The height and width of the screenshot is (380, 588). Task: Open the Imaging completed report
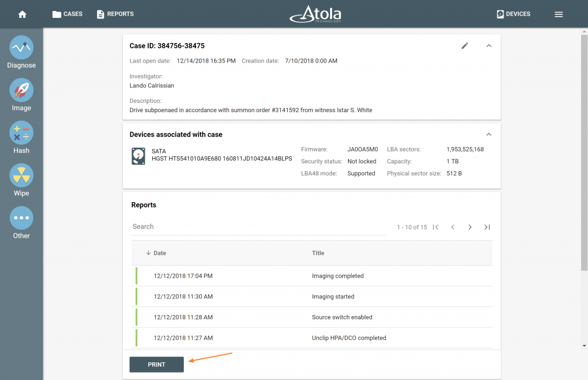click(x=337, y=276)
